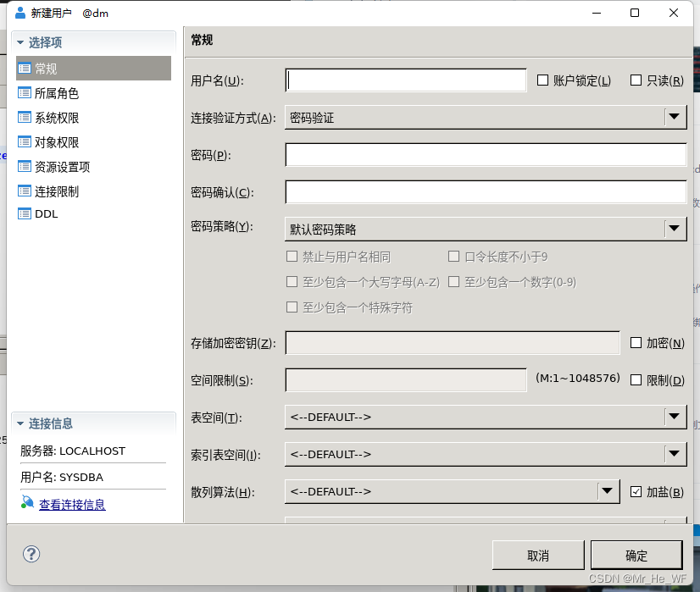Screen dimensions: 700x592
Task: Click the 对象权限 page icon
Action: pos(25,142)
